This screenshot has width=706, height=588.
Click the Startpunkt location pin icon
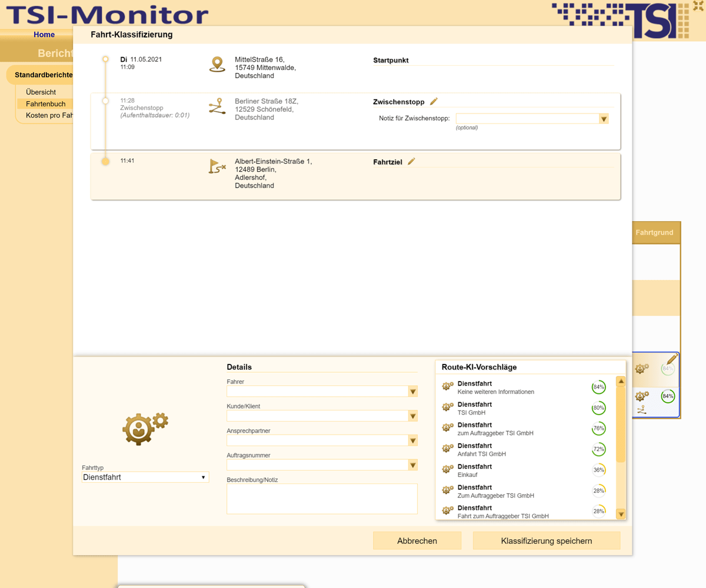click(217, 64)
